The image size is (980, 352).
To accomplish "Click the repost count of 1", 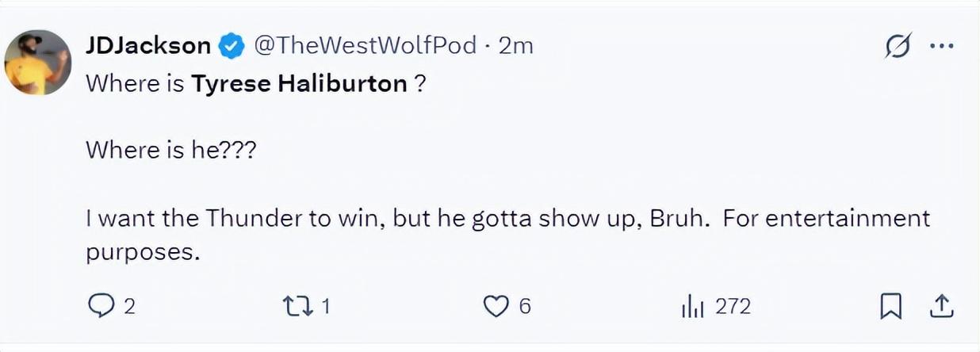I will coord(324,307).
